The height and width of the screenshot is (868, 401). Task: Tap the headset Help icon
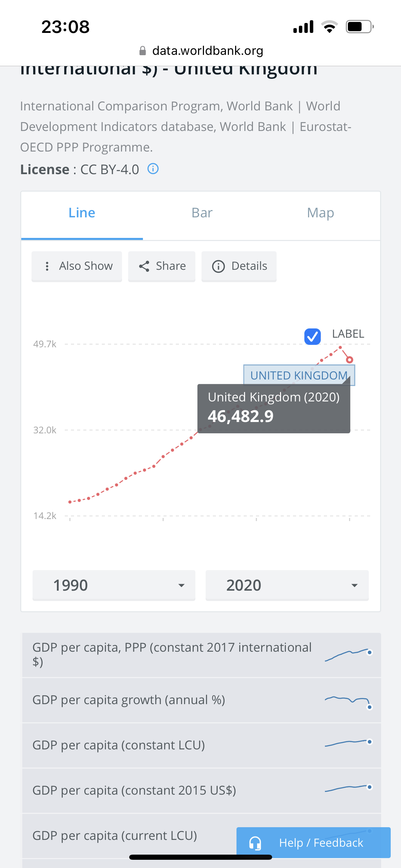[255, 843]
